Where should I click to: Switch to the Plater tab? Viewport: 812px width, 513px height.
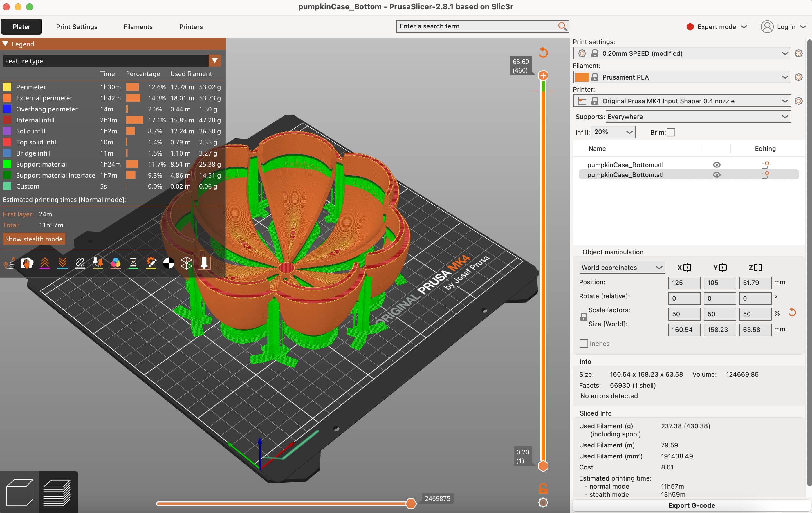pyautogui.click(x=21, y=27)
